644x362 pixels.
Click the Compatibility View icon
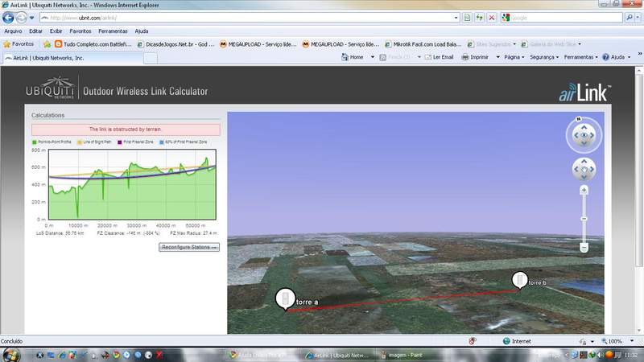tap(467, 18)
